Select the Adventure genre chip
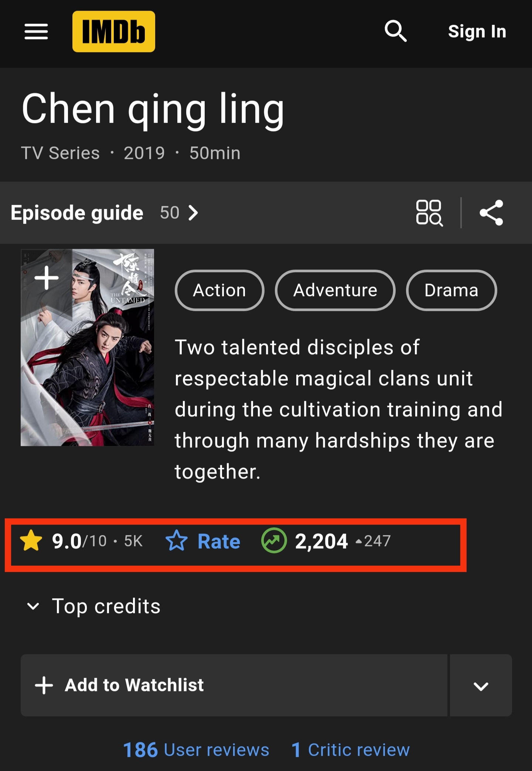532x771 pixels. tap(335, 290)
